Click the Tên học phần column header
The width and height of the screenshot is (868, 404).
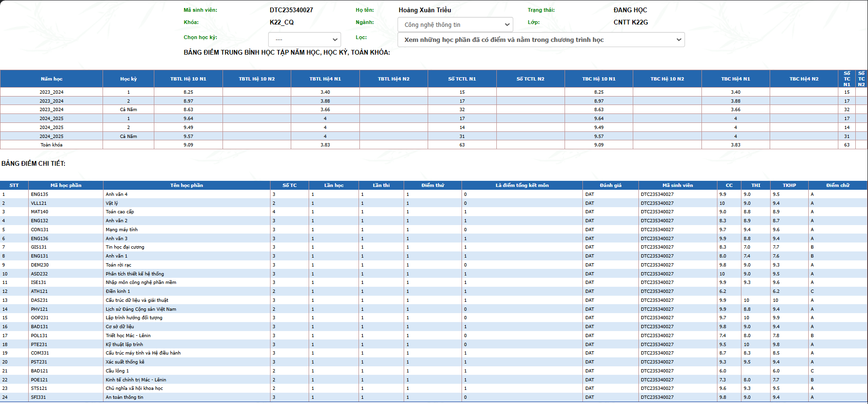coord(186,186)
